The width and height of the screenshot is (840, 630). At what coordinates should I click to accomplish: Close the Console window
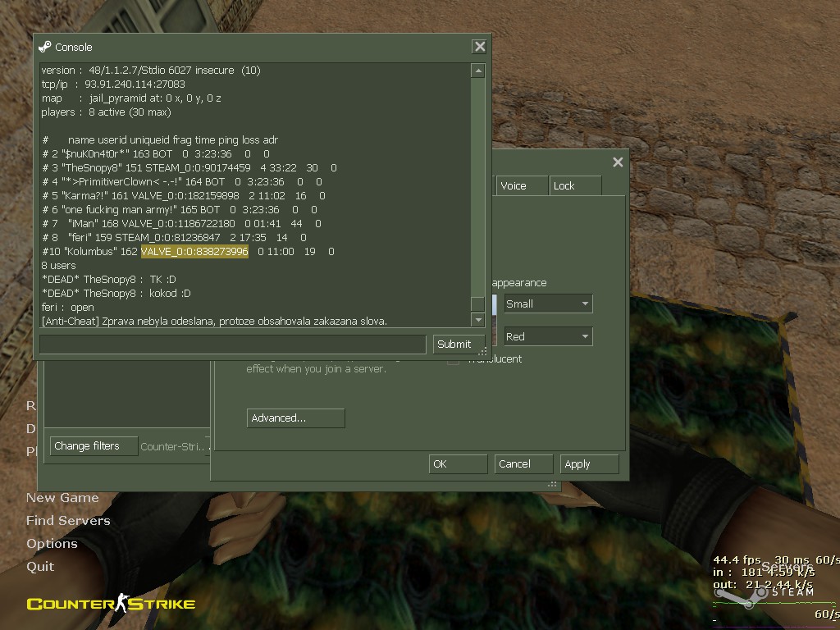(479, 47)
